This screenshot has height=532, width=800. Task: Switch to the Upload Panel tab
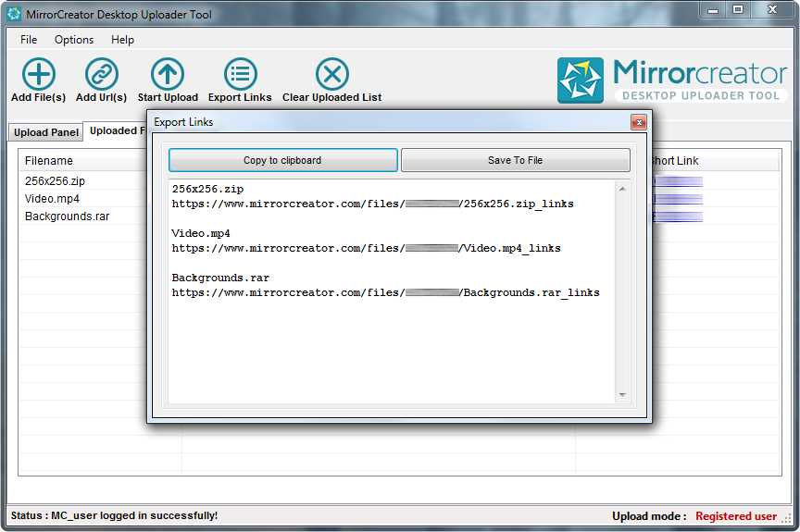[x=46, y=132]
